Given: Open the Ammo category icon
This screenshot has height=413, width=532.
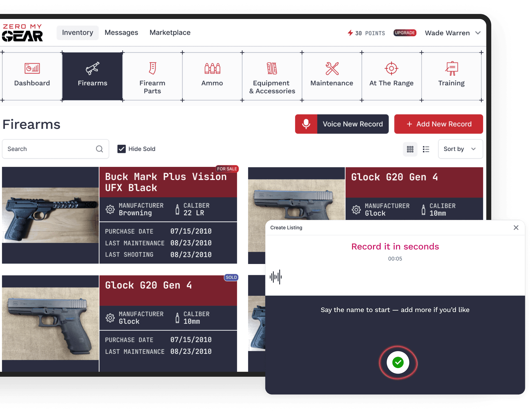Looking at the screenshot, I should (x=212, y=68).
